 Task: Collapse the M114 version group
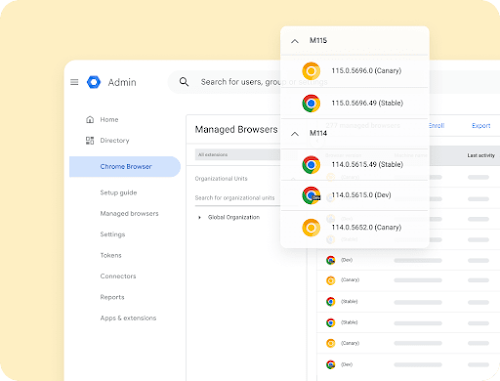pos(295,134)
